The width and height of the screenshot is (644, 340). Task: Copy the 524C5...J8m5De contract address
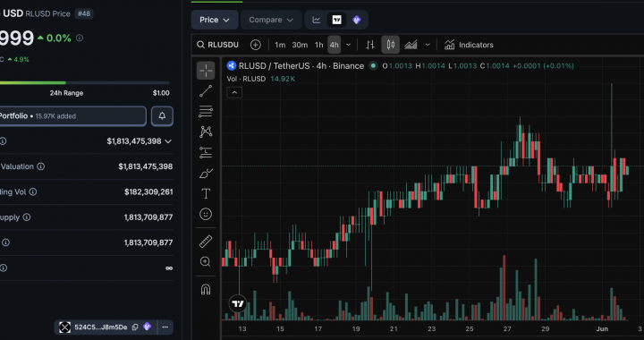(135, 327)
